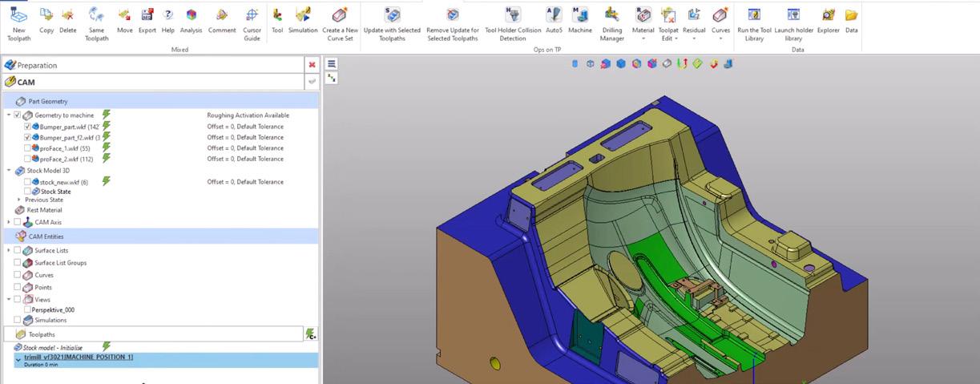Open the Residual dropdown
This screenshot has height=384, width=980.
pyautogui.click(x=694, y=22)
